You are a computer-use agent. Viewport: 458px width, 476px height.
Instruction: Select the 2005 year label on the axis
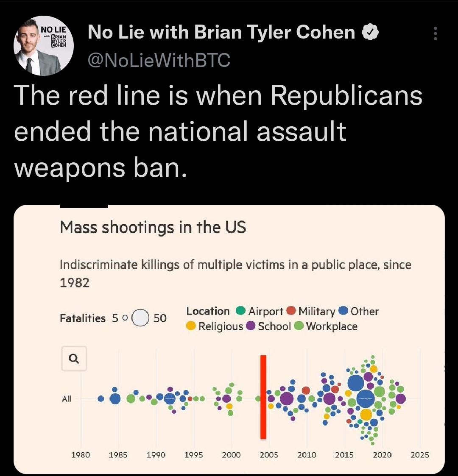coord(269,454)
